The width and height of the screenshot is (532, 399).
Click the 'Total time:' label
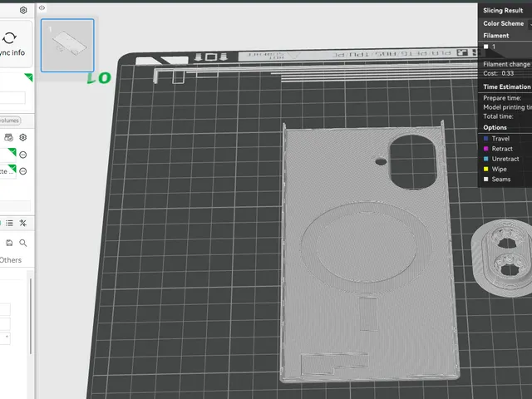click(498, 116)
